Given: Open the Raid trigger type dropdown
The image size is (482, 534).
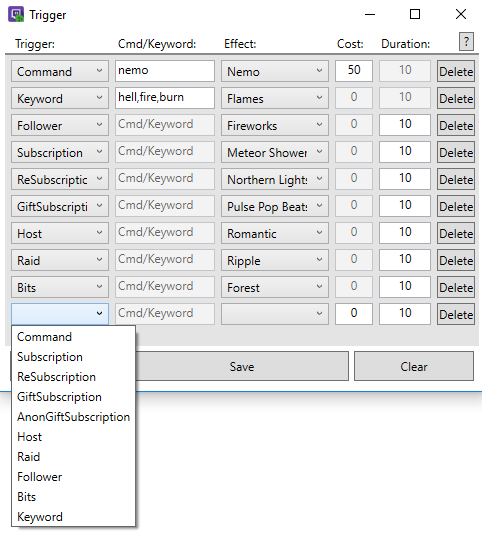Looking at the screenshot, I should pos(60,260).
